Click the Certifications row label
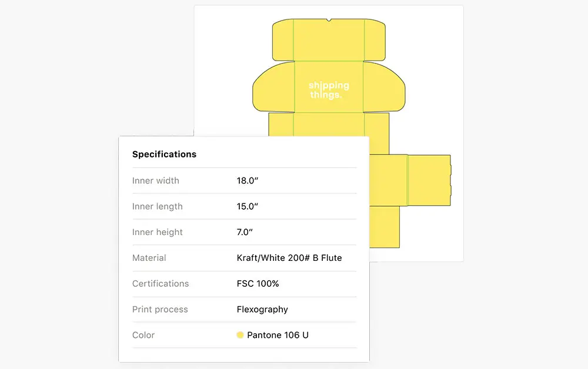 [x=161, y=283]
